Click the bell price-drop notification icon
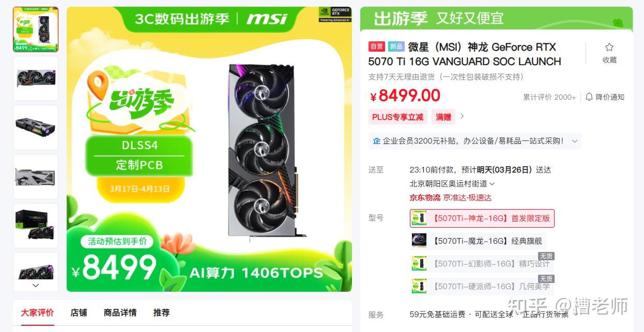Image resolution: width=644 pixels, height=332 pixels. pyautogui.click(x=589, y=97)
